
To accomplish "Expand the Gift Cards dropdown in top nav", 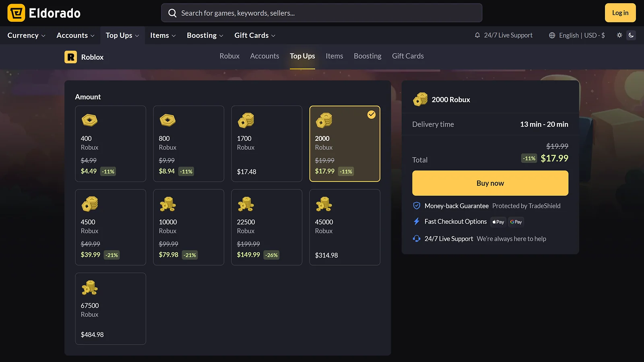I will (x=255, y=35).
